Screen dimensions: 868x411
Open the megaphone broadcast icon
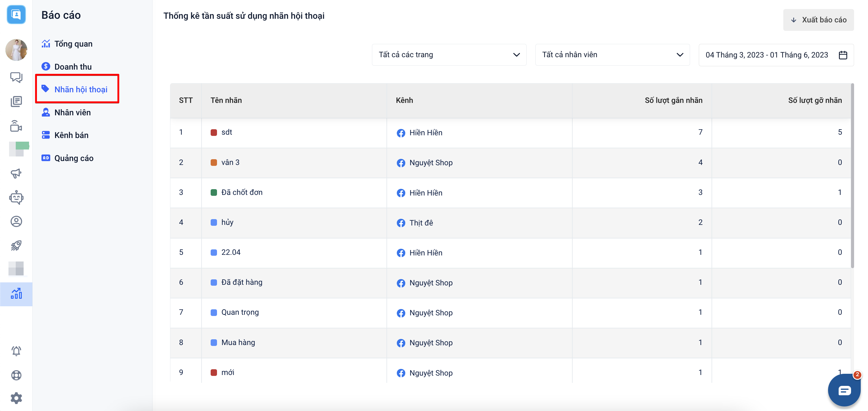click(x=16, y=173)
